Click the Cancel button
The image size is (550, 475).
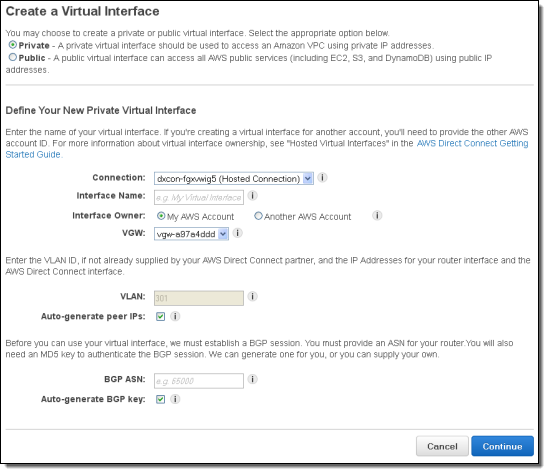point(442,446)
